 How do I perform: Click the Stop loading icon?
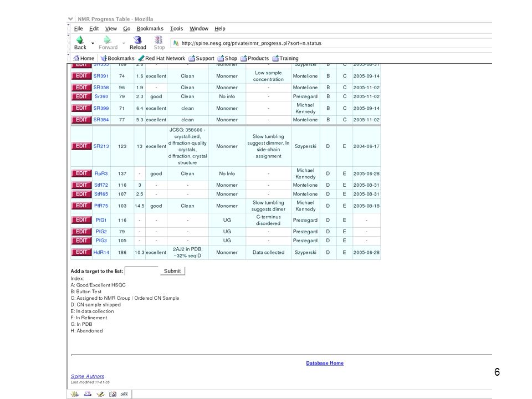pos(158,40)
